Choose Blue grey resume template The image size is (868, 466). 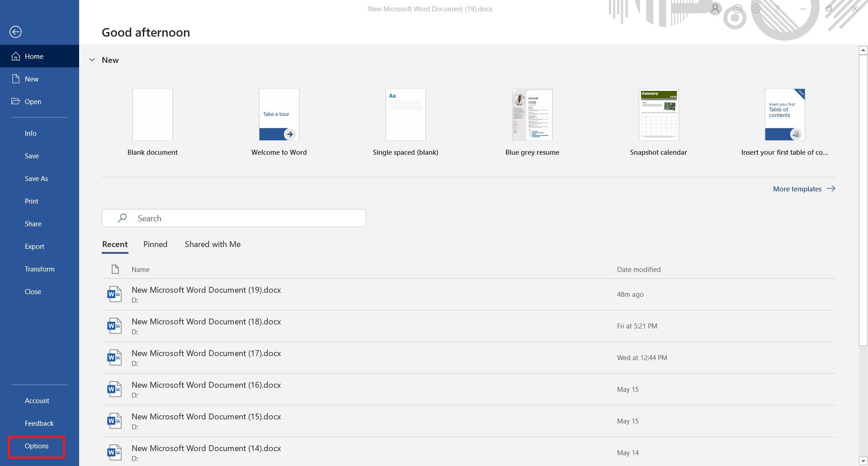(532, 122)
